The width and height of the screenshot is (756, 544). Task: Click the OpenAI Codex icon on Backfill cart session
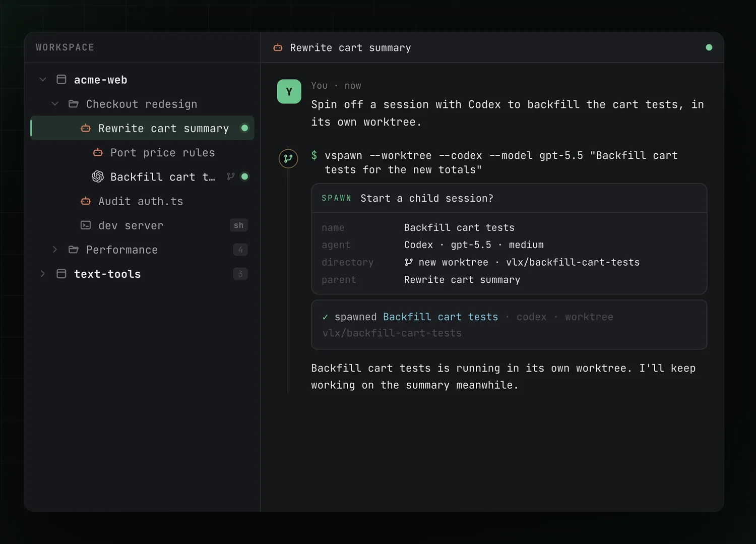[98, 176]
